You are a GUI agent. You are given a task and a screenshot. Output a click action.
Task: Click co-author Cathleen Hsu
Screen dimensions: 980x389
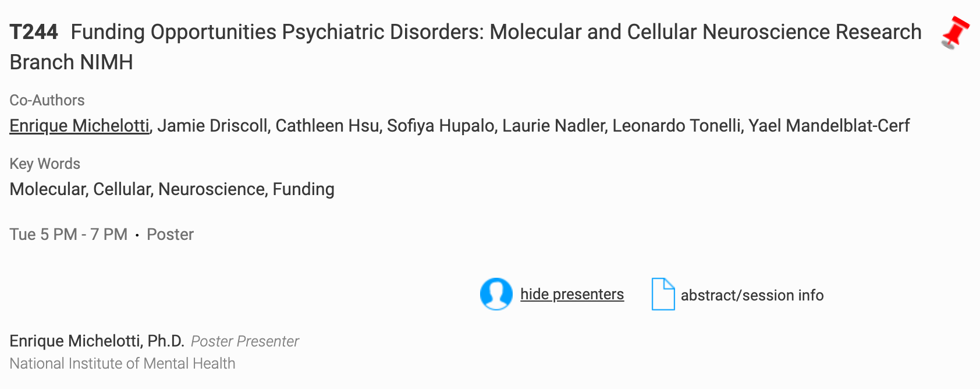click(327, 126)
